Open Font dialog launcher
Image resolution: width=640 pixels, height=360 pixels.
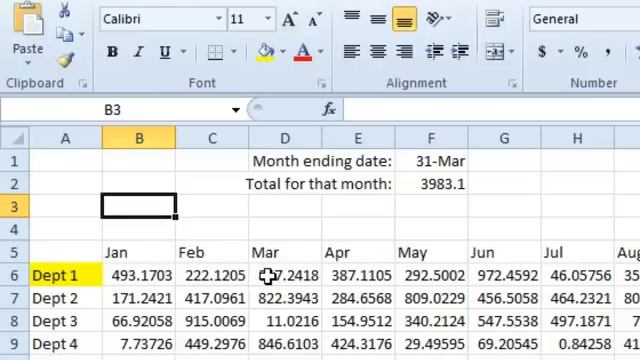(x=322, y=84)
